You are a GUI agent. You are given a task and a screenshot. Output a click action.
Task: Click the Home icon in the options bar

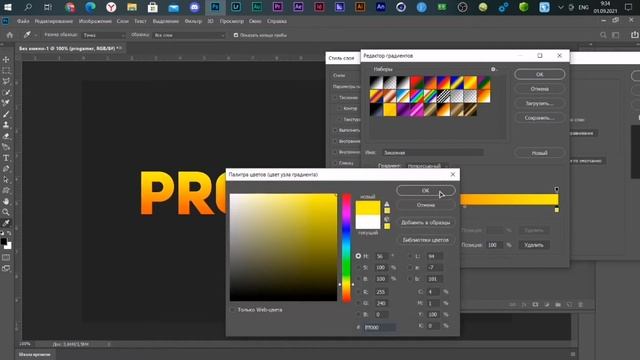[x=10, y=35]
